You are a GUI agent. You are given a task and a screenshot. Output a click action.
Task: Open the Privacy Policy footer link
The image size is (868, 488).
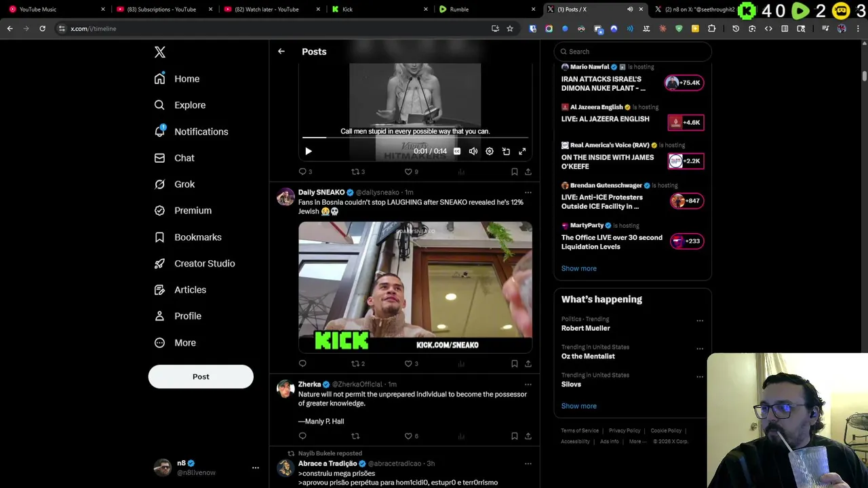(625, 430)
